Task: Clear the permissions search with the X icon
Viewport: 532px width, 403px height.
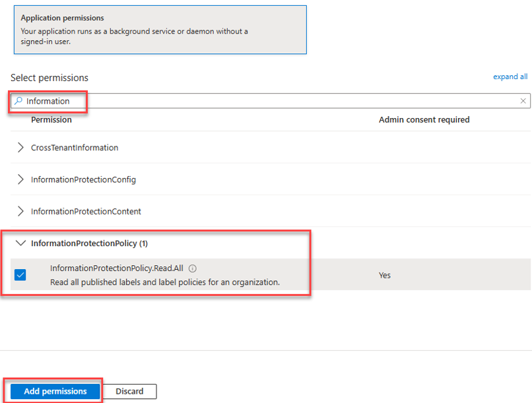Action: click(x=523, y=101)
